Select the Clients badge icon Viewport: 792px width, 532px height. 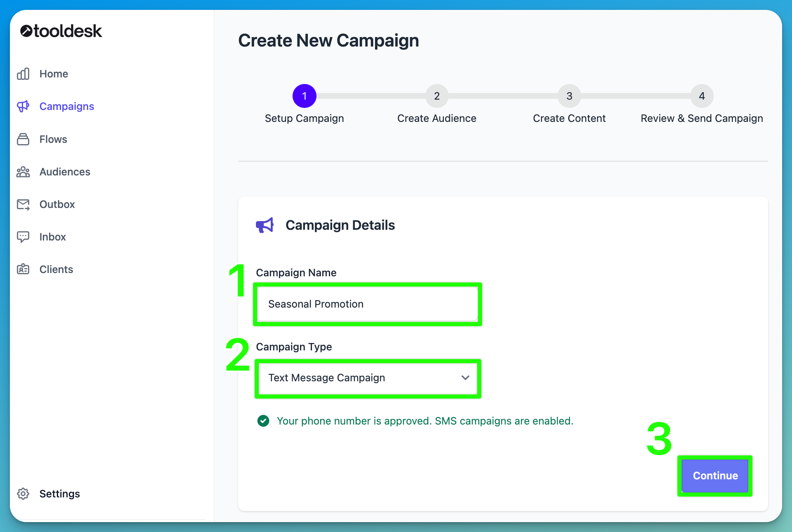point(23,269)
